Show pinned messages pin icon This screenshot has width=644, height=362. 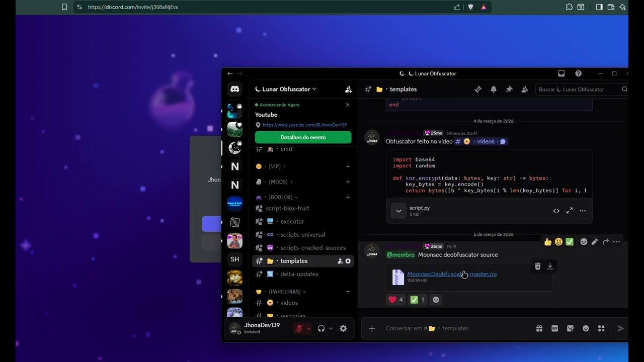point(509,89)
